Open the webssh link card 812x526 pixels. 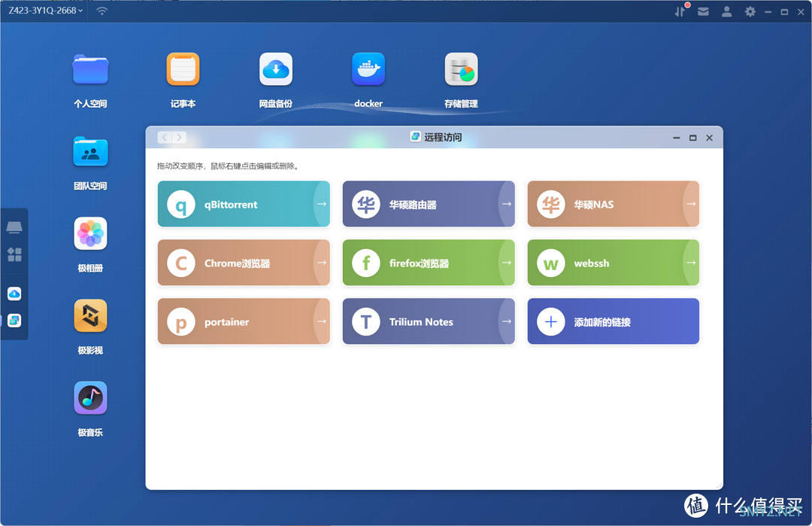[614, 262]
